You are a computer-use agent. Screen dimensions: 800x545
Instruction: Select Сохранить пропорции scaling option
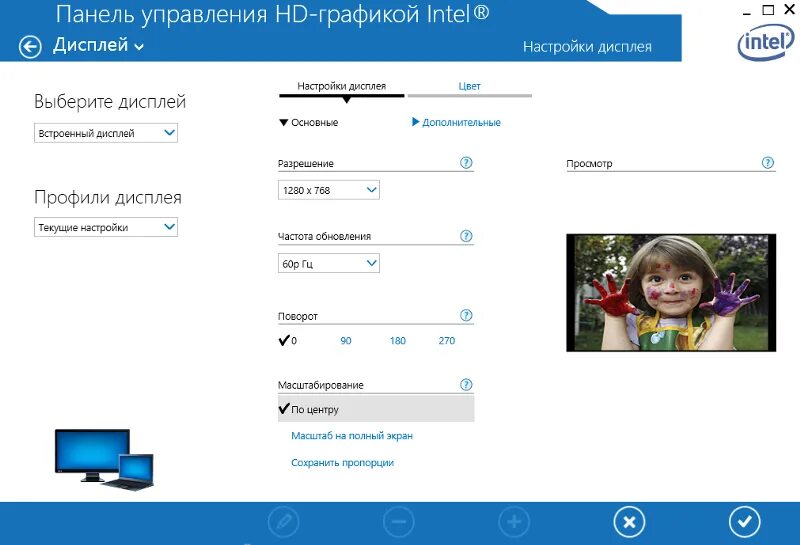(x=342, y=463)
